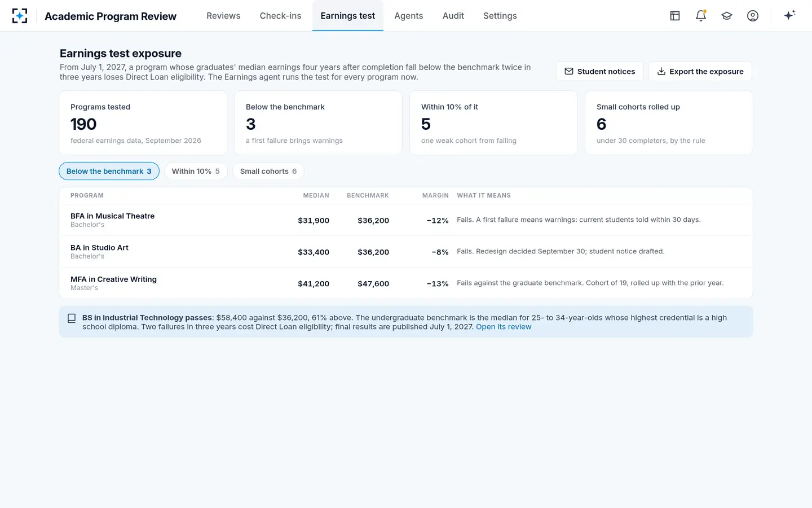Select the BFA in Musical Theatre row title
Viewport: 812px width, 508px height.
[x=112, y=216]
